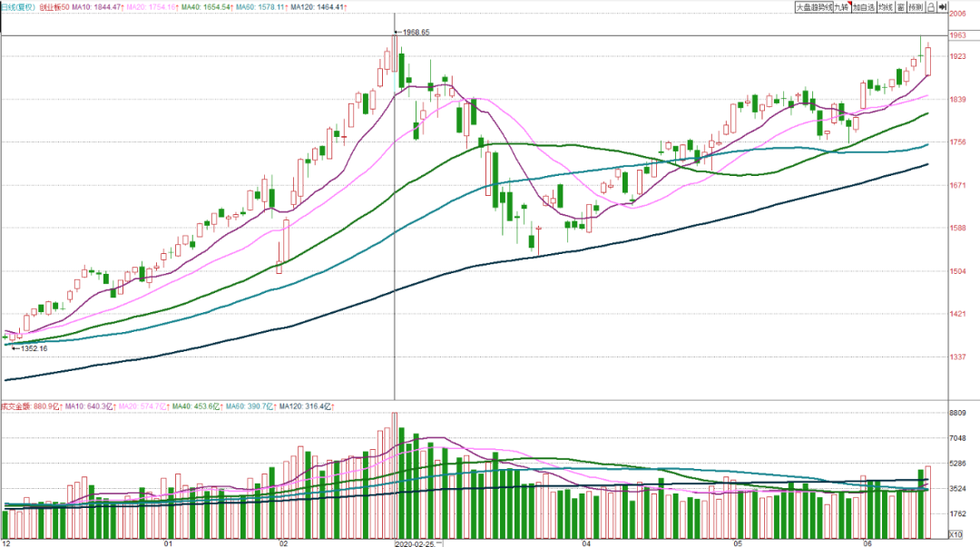Screen dimensions: 980x547
Task: Click the 8809 volume axis label
Action: [957, 414]
